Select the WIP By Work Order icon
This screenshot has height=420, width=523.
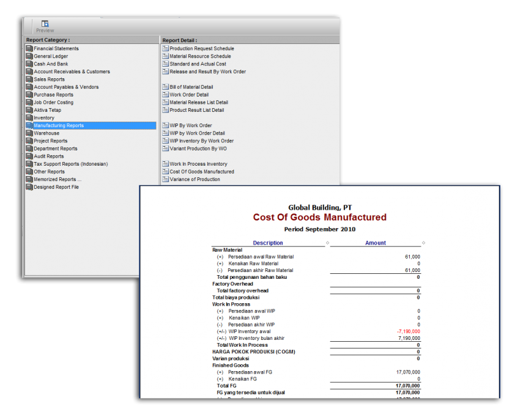point(165,125)
